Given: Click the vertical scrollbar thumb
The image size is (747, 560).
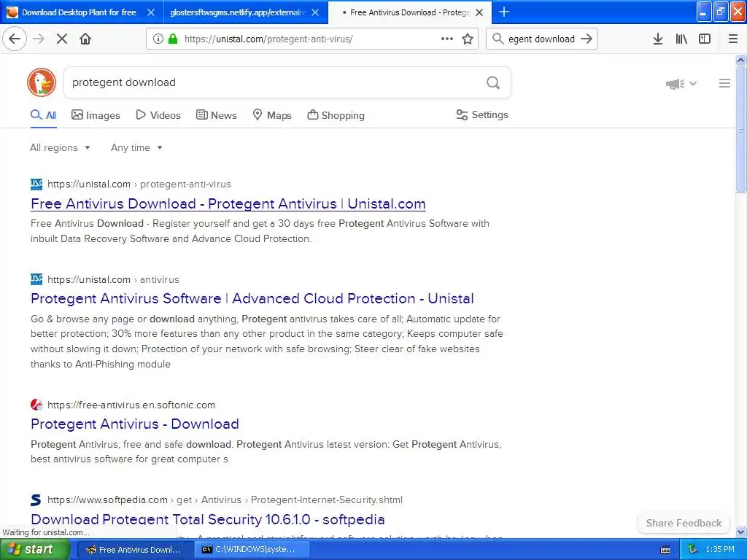Looking at the screenshot, I should pos(740,130).
